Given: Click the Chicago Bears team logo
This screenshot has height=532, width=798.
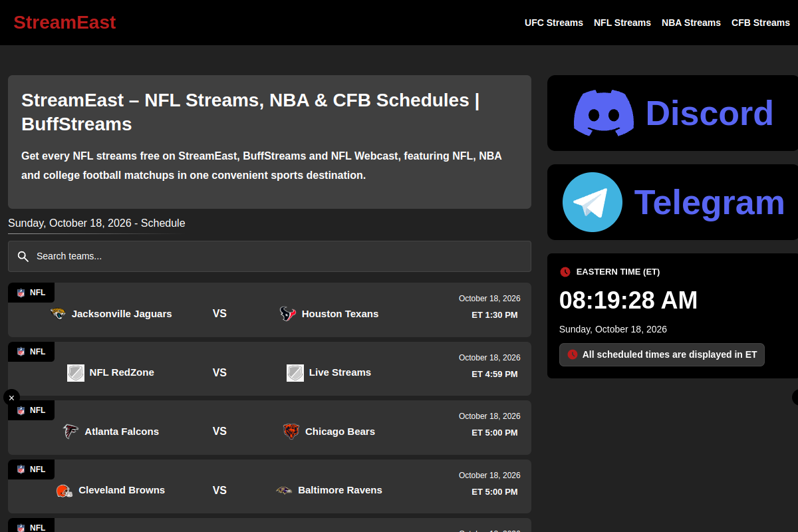Looking at the screenshot, I should point(291,432).
